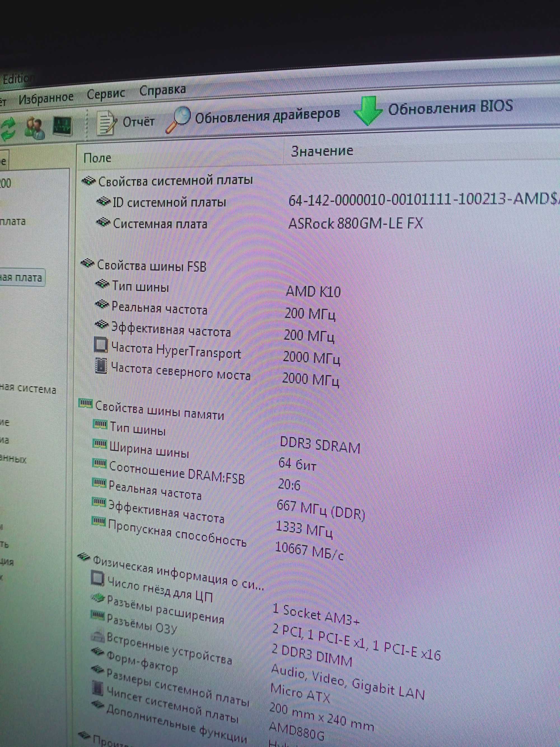Open the Избранное menu
The width and height of the screenshot is (560, 747).
pos(46,98)
